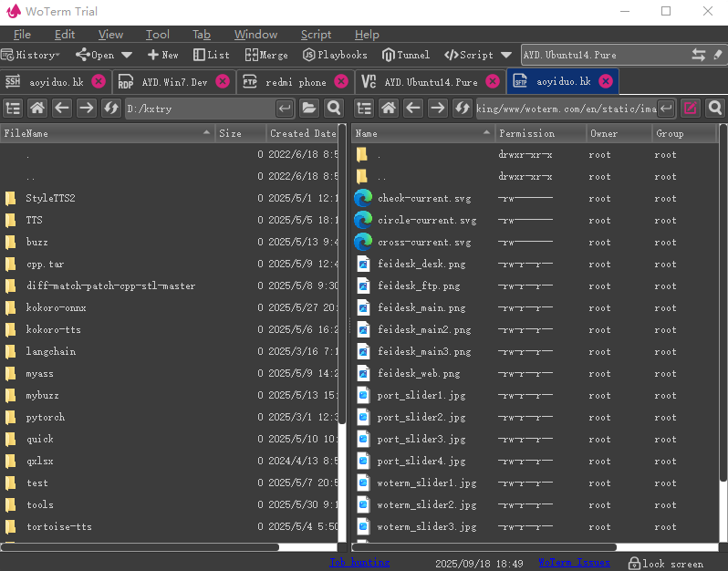Click the lock screen padlock icon
Viewport: 728px width, 571px height.
pyautogui.click(x=634, y=563)
